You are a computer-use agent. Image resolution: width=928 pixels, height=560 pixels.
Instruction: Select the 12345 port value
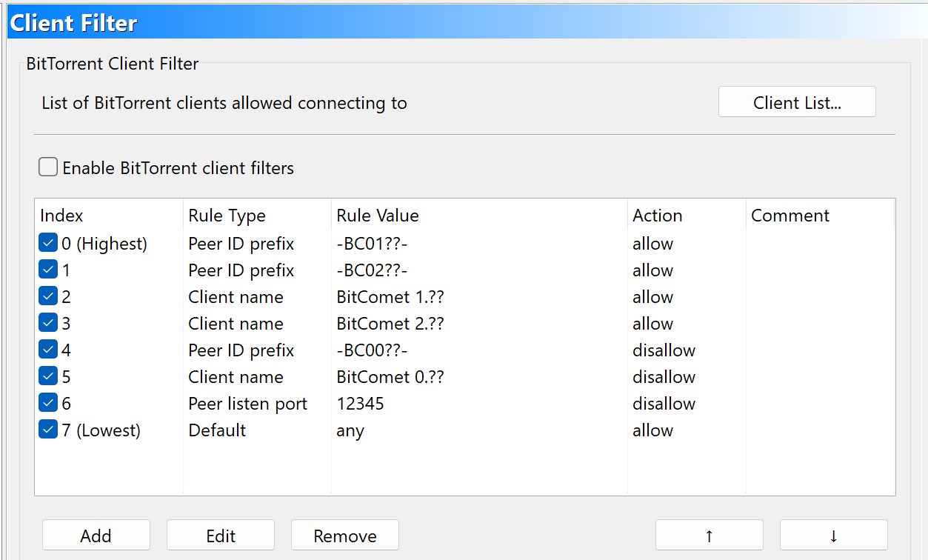coord(360,404)
